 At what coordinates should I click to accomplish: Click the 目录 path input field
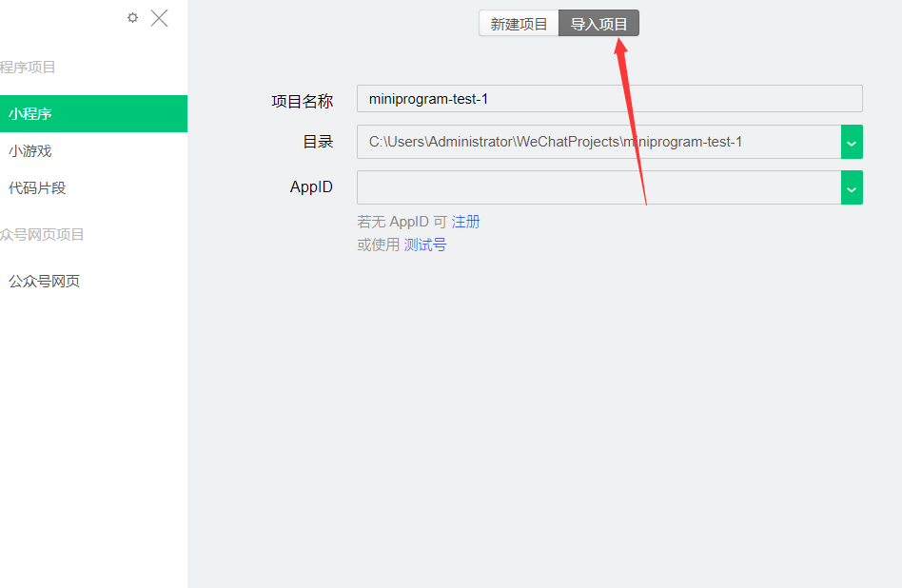(598, 142)
